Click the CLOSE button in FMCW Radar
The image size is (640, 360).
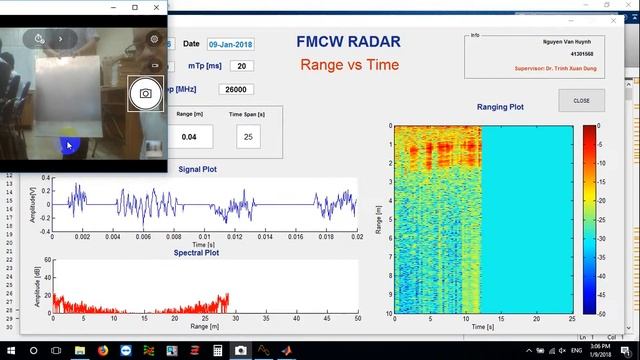[x=582, y=100]
